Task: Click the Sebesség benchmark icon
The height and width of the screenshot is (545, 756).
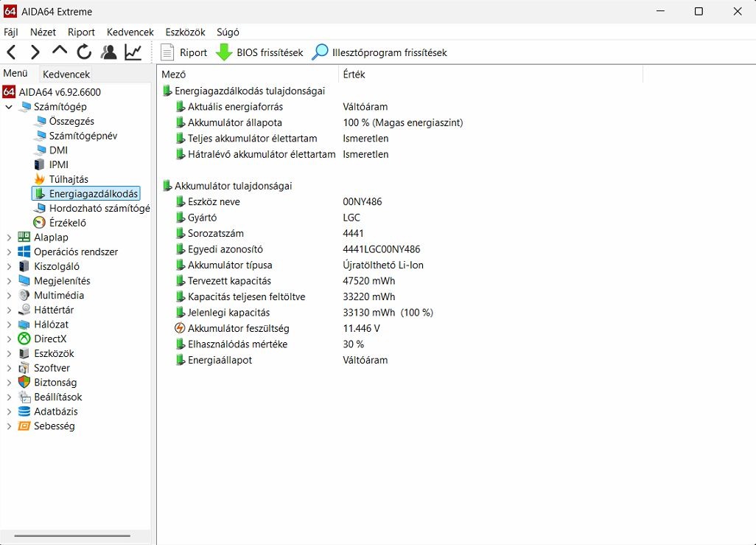Action: click(24, 426)
